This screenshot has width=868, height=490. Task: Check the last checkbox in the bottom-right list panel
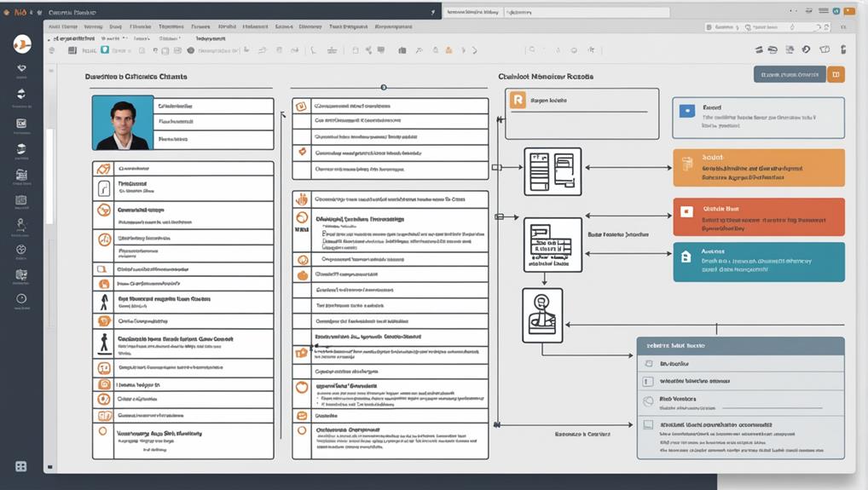click(x=648, y=424)
